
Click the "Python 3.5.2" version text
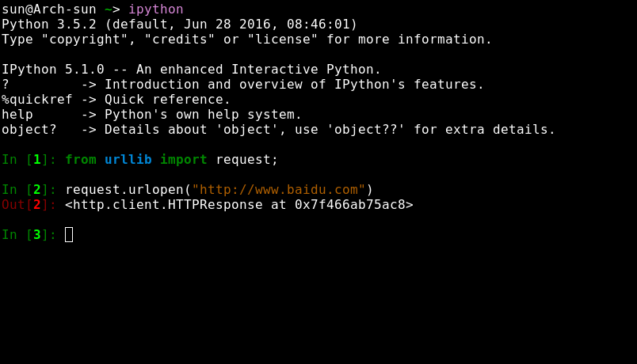click(48, 24)
